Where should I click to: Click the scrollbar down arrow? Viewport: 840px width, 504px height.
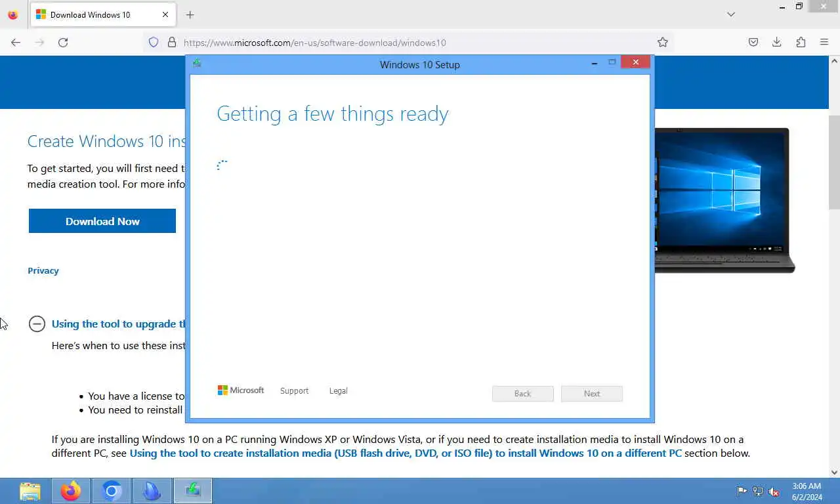834,472
